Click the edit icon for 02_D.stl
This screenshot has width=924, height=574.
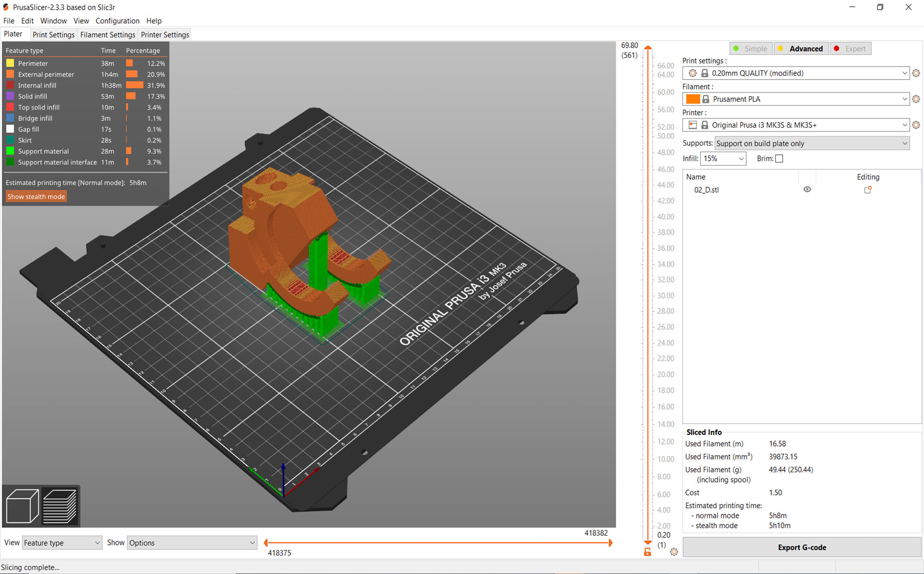point(867,190)
